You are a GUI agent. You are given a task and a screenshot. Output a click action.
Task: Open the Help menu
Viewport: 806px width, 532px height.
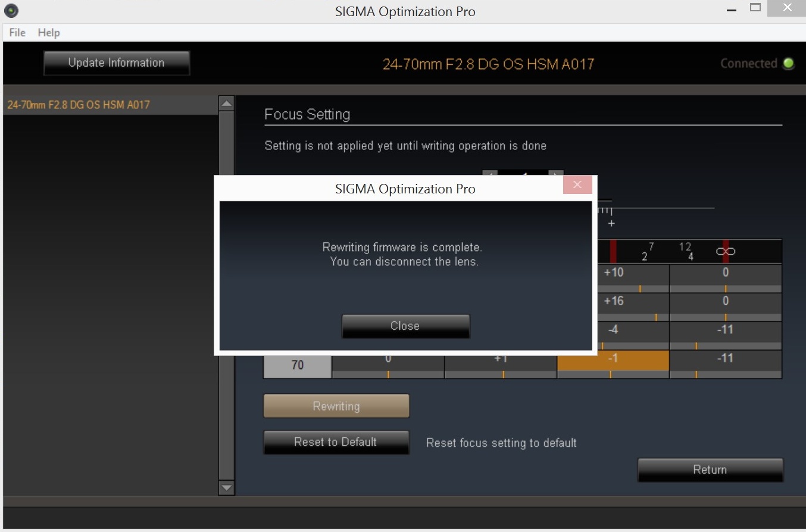pyautogui.click(x=49, y=33)
